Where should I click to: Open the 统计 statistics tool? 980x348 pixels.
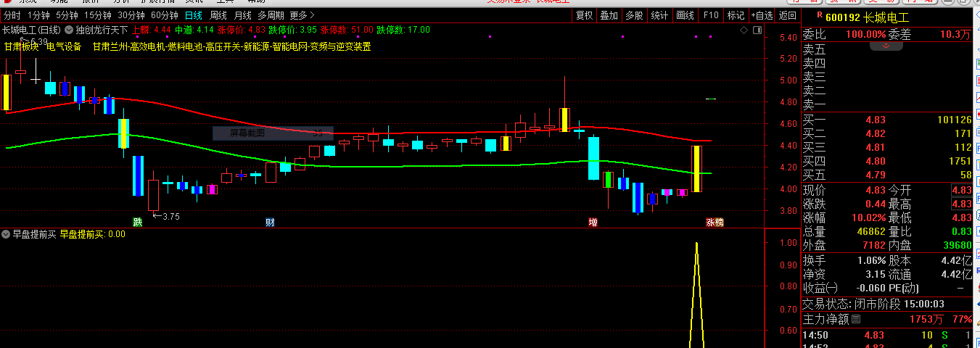click(x=659, y=14)
